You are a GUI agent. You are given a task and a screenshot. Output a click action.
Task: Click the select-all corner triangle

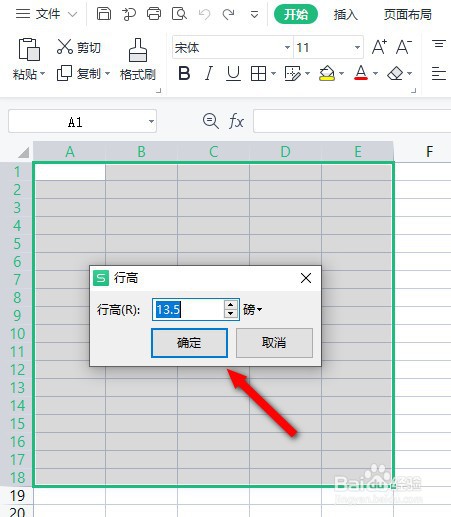tap(24, 153)
